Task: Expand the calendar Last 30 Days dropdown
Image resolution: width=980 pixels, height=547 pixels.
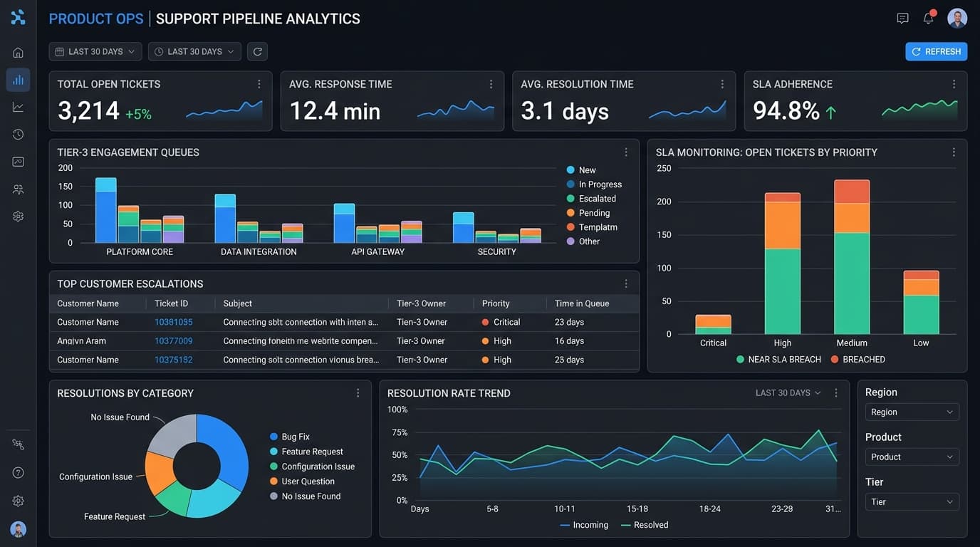Action: pyautogui.click(x=95, y=51)
